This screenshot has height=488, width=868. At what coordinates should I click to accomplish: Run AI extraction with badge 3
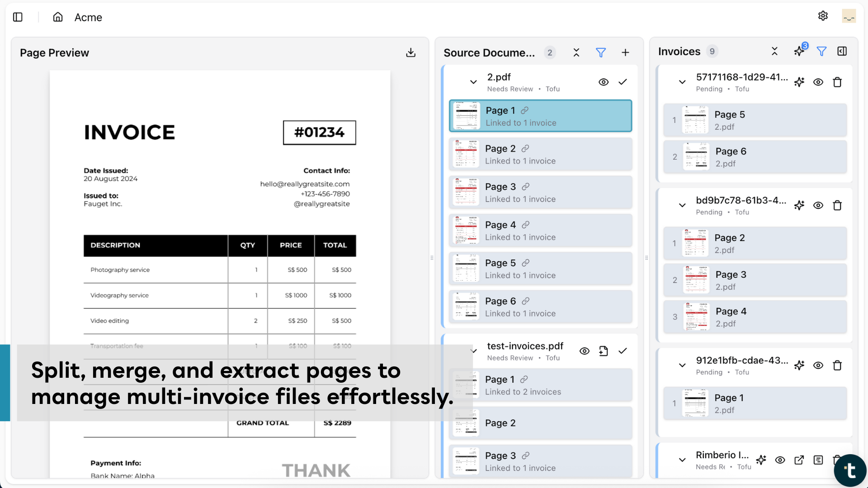[x=800, y=51]
